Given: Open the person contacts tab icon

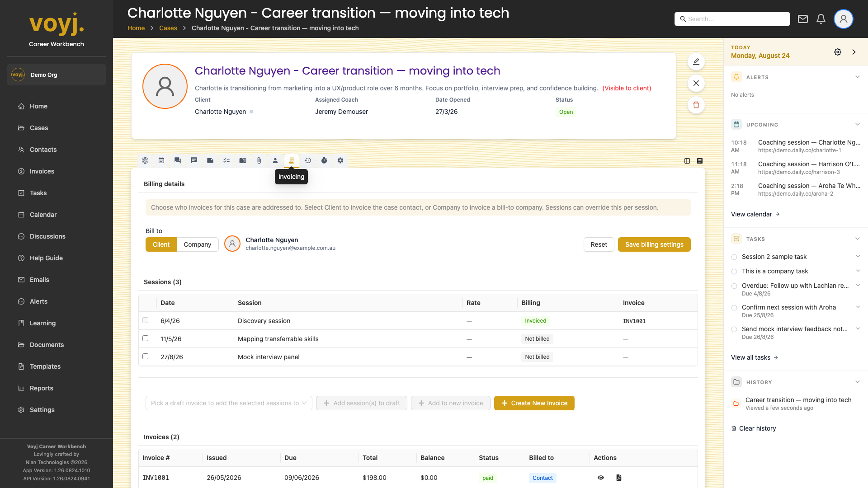Looking at the screenshot, I should click(x=275, y=160).
